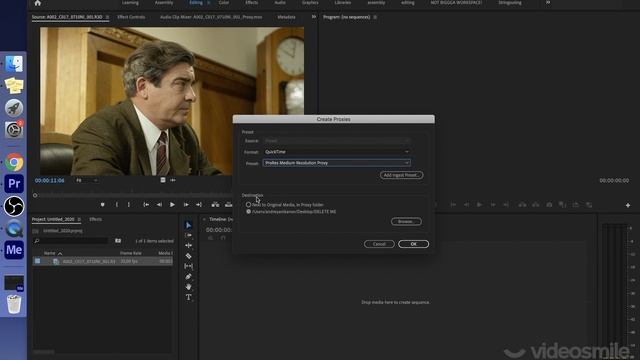Switch to the Effects tab in Project panel
Screen dimensions: 640x360
click(96, 219)
